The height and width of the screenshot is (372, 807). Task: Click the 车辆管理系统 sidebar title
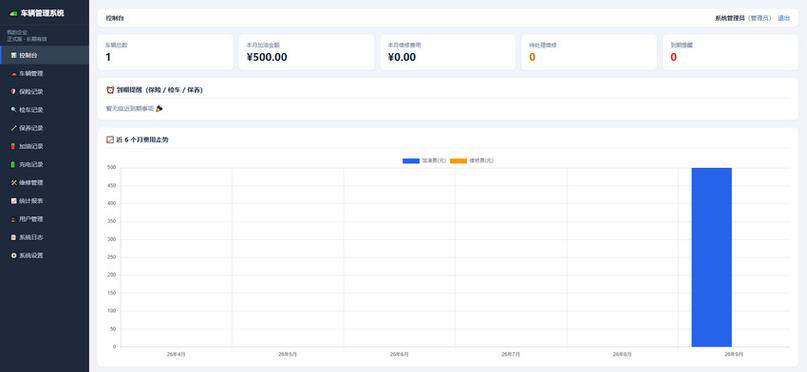point(42,13)
